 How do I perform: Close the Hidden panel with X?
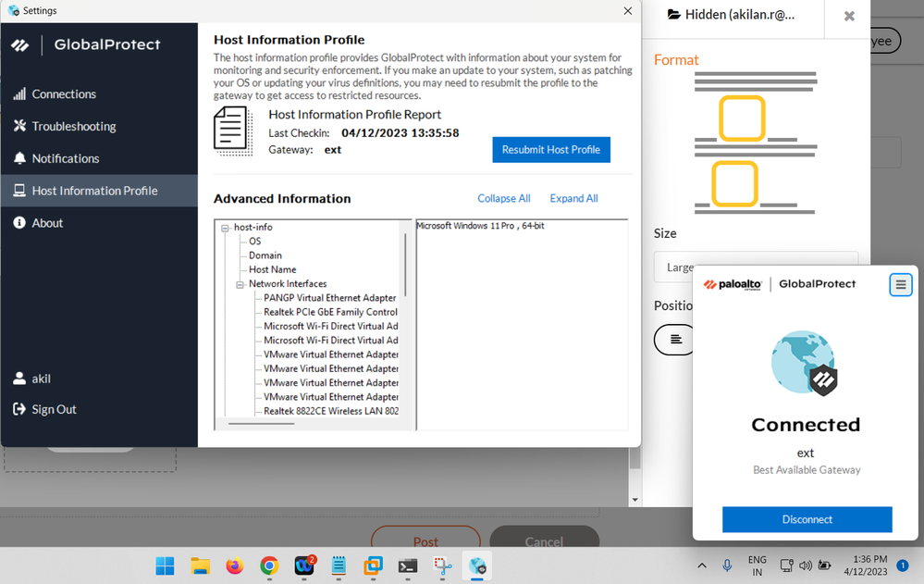tap(849, 16)
